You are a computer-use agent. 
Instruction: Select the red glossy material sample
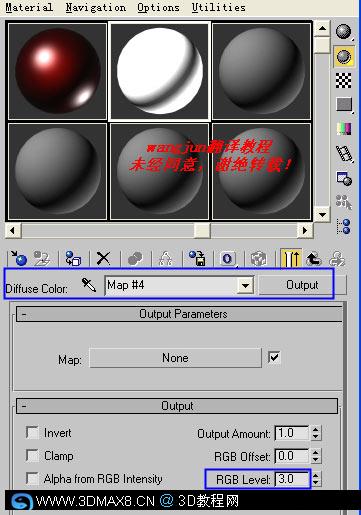[57, 71]
